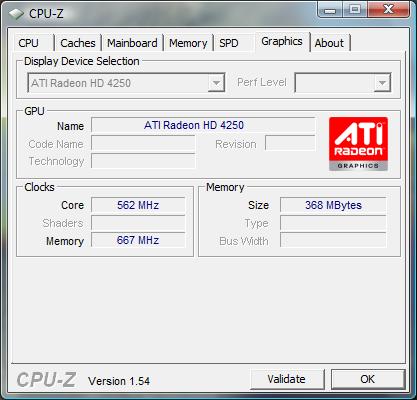Click the GPU Name field

(x=203, y=125)
